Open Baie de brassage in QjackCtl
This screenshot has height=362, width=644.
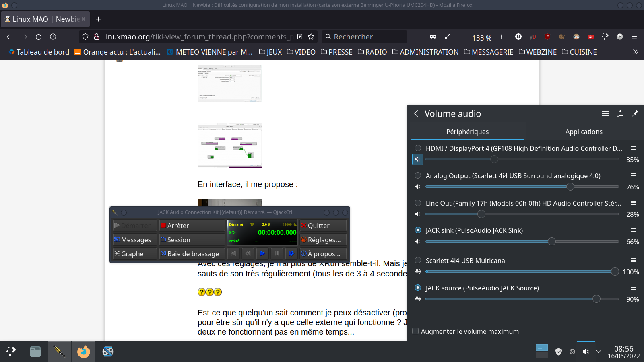[x=192, y=254]
